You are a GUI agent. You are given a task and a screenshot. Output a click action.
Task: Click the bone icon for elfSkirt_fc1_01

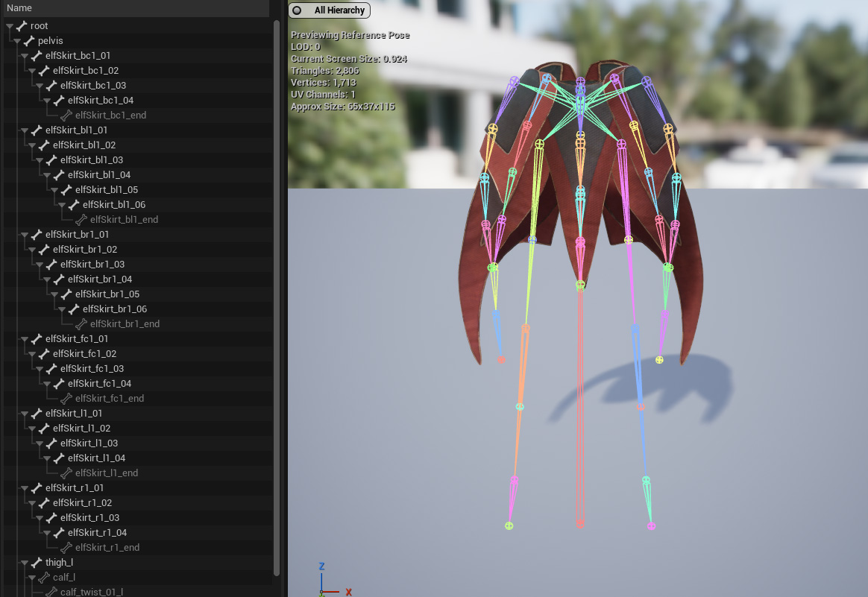37,339
